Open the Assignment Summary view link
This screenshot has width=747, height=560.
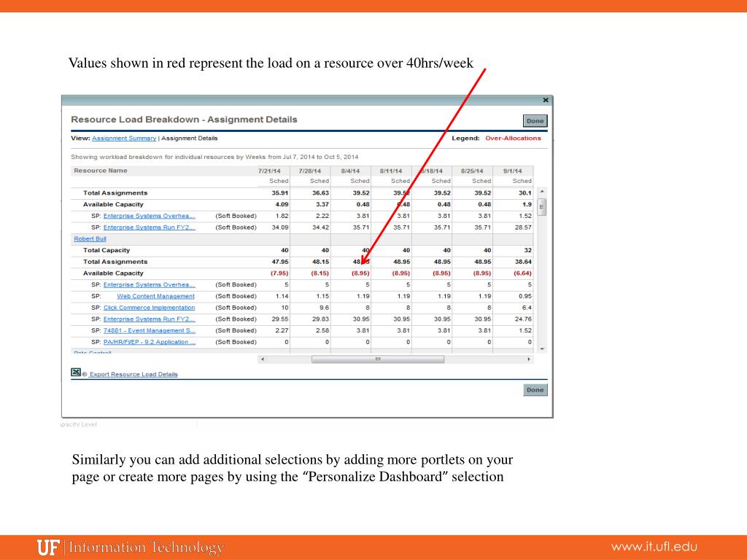[124, 138]
